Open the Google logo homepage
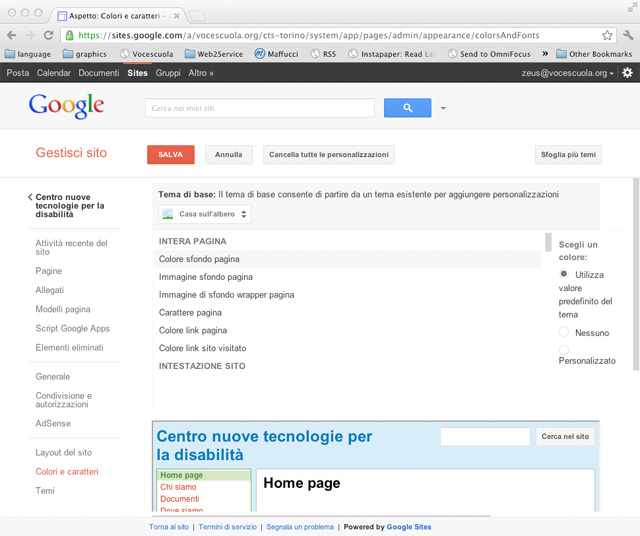The image size is (640, 536). coord(66,106)
